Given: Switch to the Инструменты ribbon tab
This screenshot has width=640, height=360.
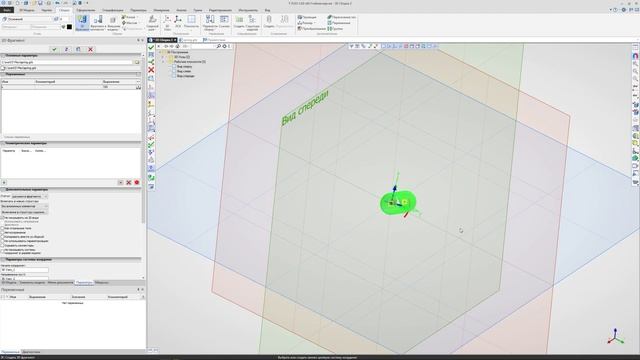Looking at the screenshot, I should (x=248, y=10).
